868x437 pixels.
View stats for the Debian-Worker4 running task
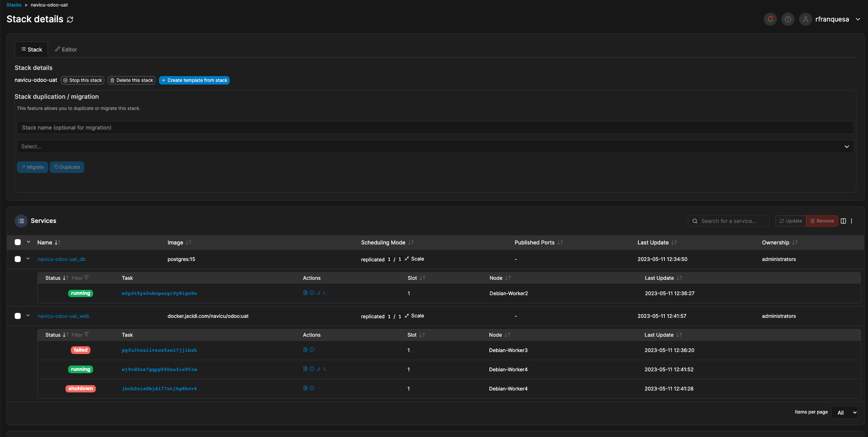(318, 369)
